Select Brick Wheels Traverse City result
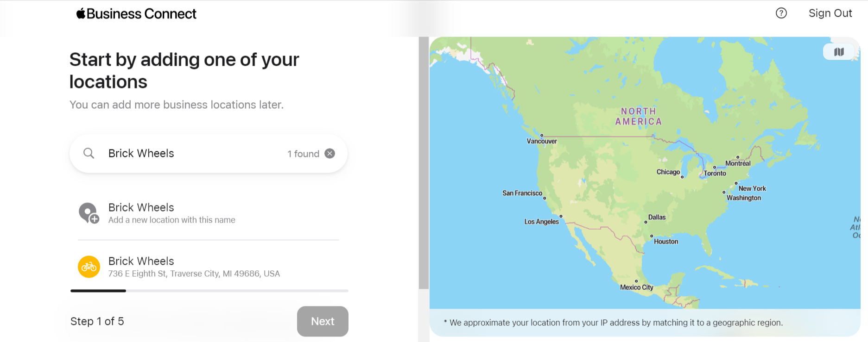868x342 pixels. pos(209,267)
